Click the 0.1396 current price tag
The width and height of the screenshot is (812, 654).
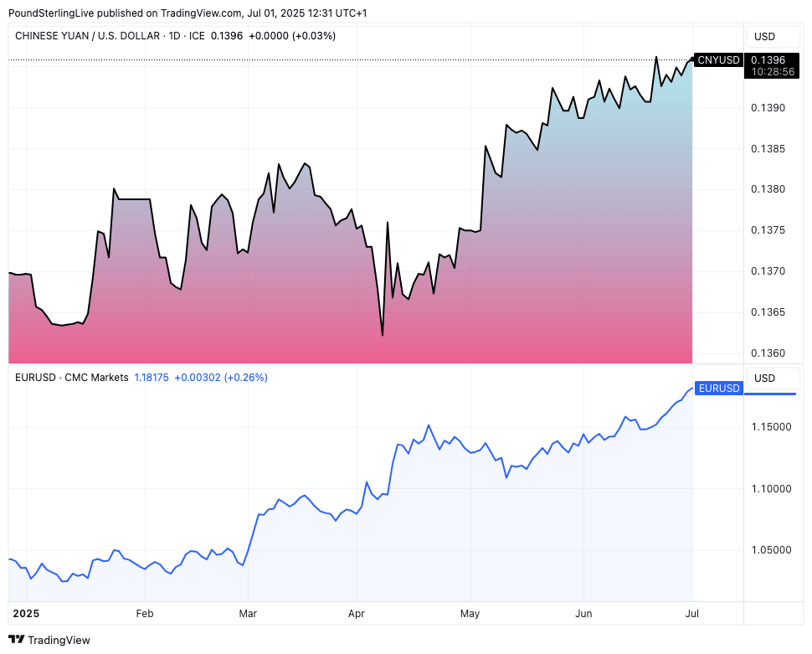click(x=768, y=59)
